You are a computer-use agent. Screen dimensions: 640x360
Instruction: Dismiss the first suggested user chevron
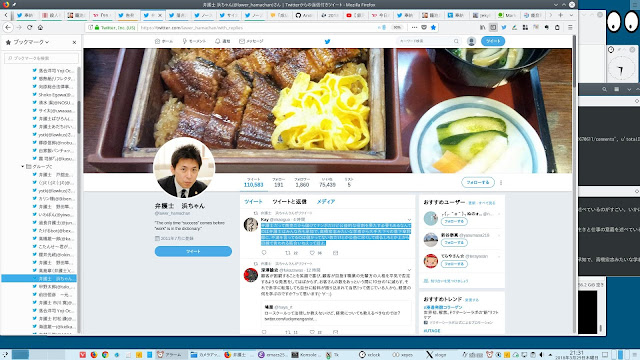click(x=499, y=214)
